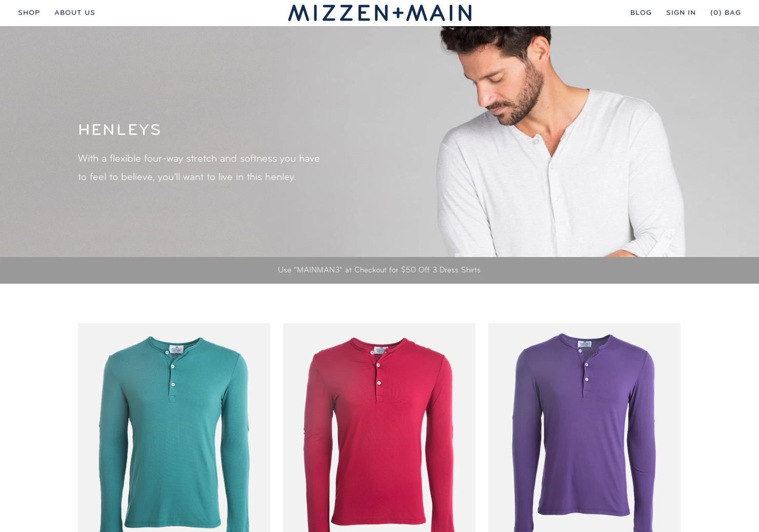The height and width of the screenshot is (532, 759).
Task: Open the (0) BAG cart
Action: tap(725, 13)
